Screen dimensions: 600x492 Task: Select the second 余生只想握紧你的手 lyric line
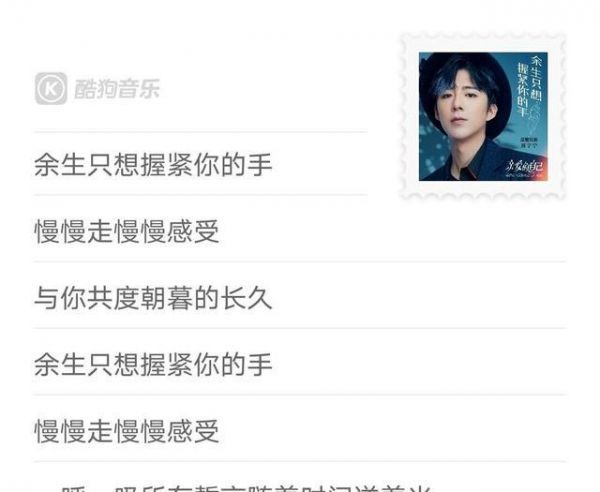(153, 365)
